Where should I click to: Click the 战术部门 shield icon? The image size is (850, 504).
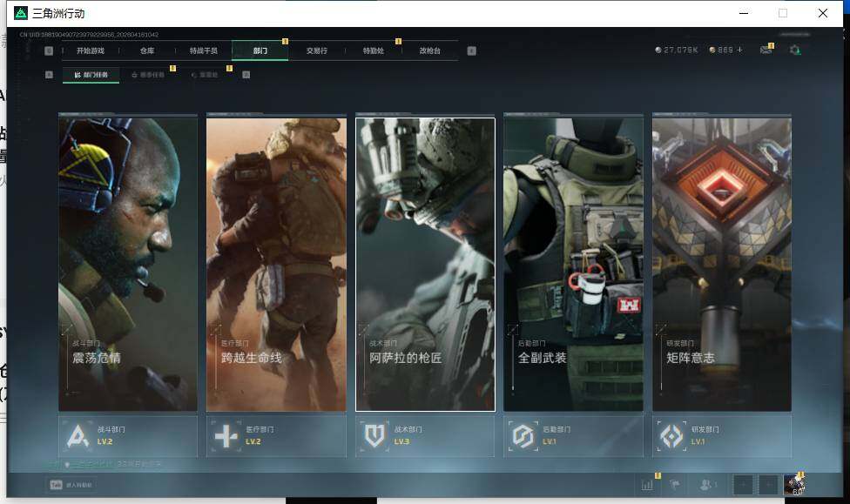click(374, 436)
